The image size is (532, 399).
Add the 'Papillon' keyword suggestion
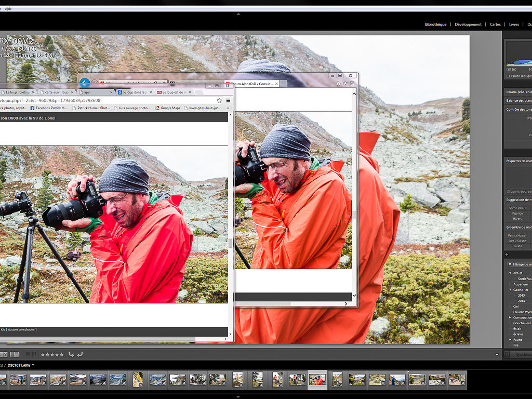(x=517, y=214)
